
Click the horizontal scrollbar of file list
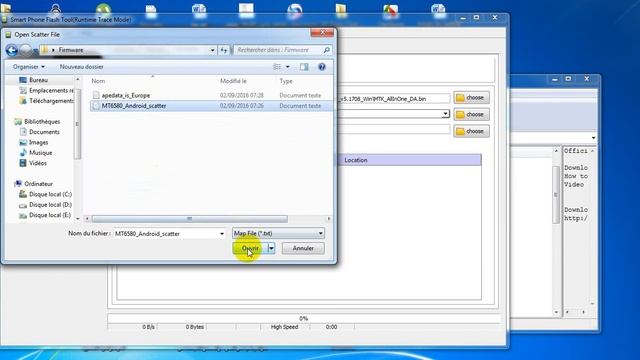[189, 219]
